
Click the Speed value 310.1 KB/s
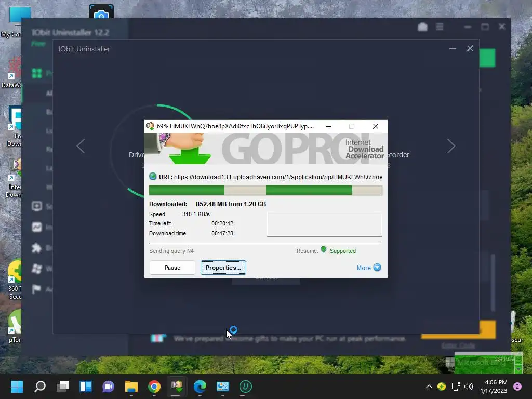[196, 214]
